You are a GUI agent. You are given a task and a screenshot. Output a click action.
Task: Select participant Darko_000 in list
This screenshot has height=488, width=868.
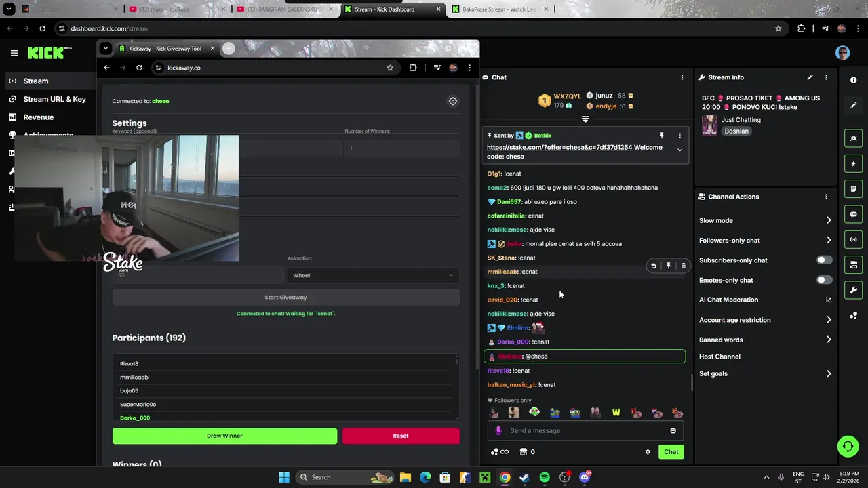click(135, 418)
